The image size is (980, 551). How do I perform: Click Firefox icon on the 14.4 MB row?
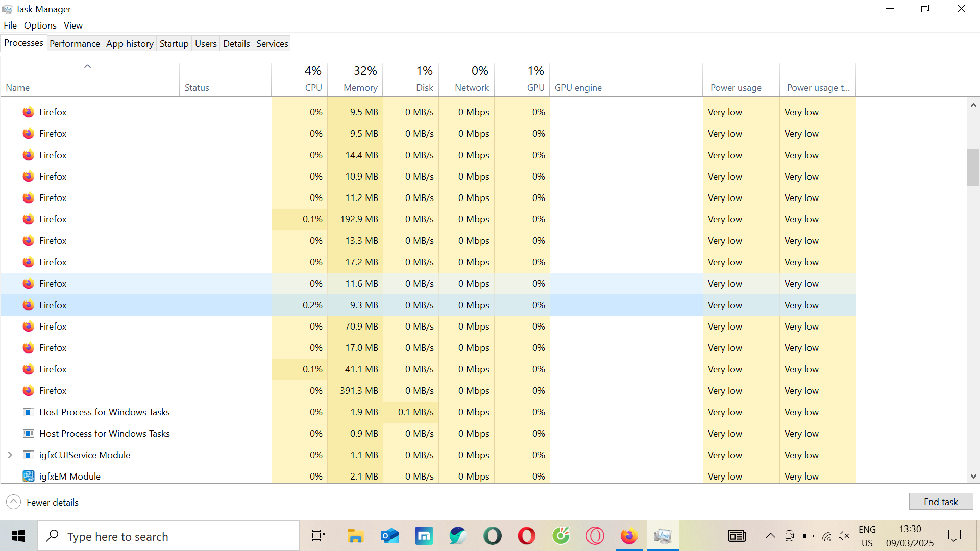coord(29,155)
